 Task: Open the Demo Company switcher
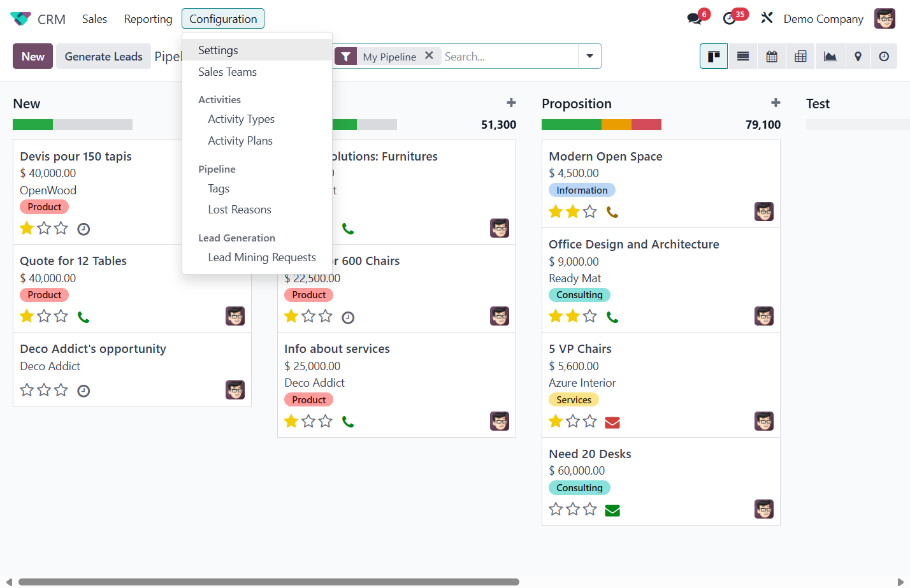(x=823, y=19)
